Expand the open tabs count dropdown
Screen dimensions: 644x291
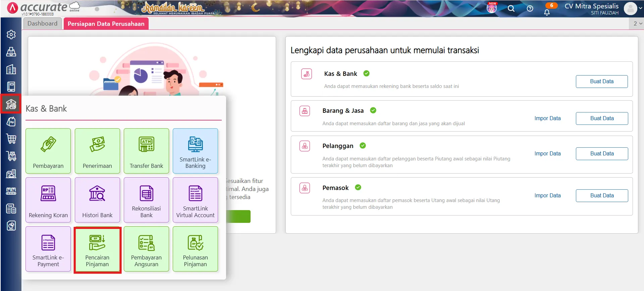[x=638, y=23]
